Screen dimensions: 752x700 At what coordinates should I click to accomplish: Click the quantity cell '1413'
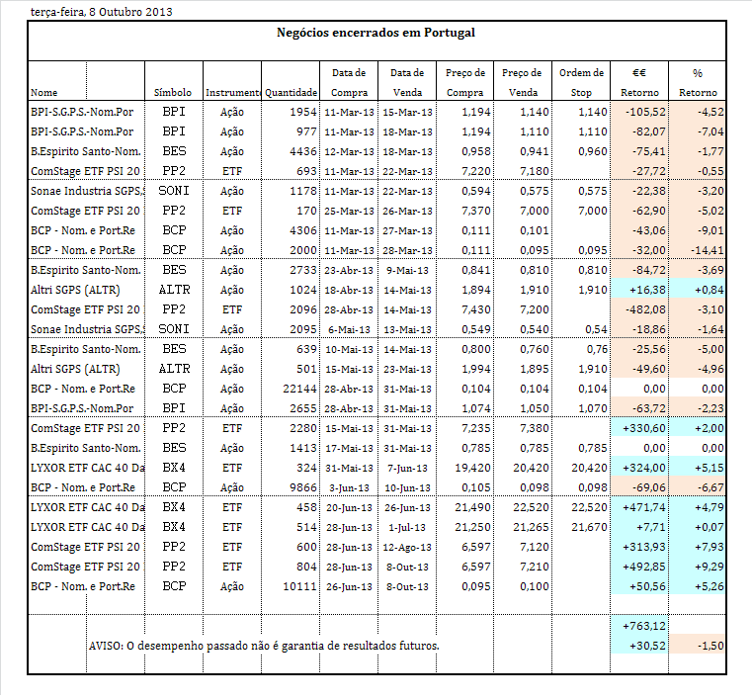pyautogui.click(x=303, y=448)
